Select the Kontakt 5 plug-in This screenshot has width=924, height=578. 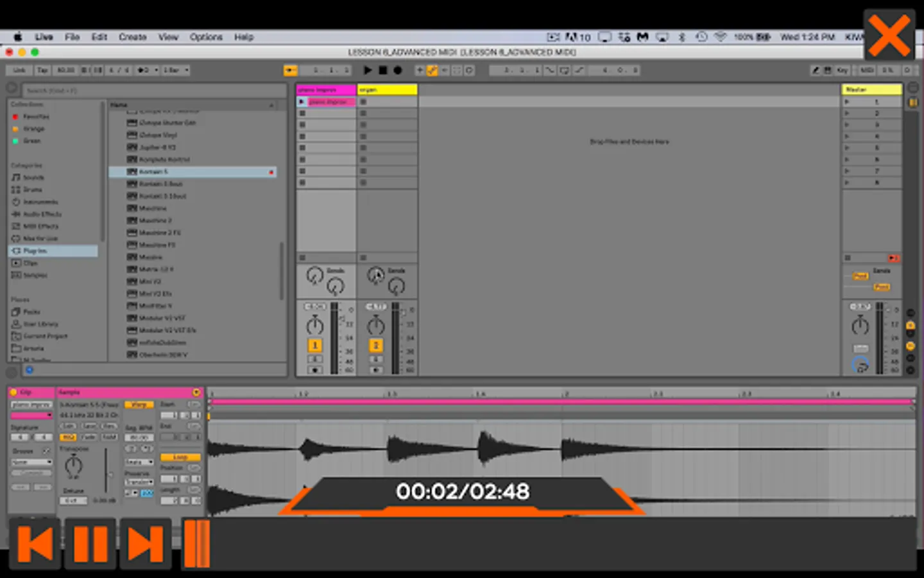tap(193, 172)
